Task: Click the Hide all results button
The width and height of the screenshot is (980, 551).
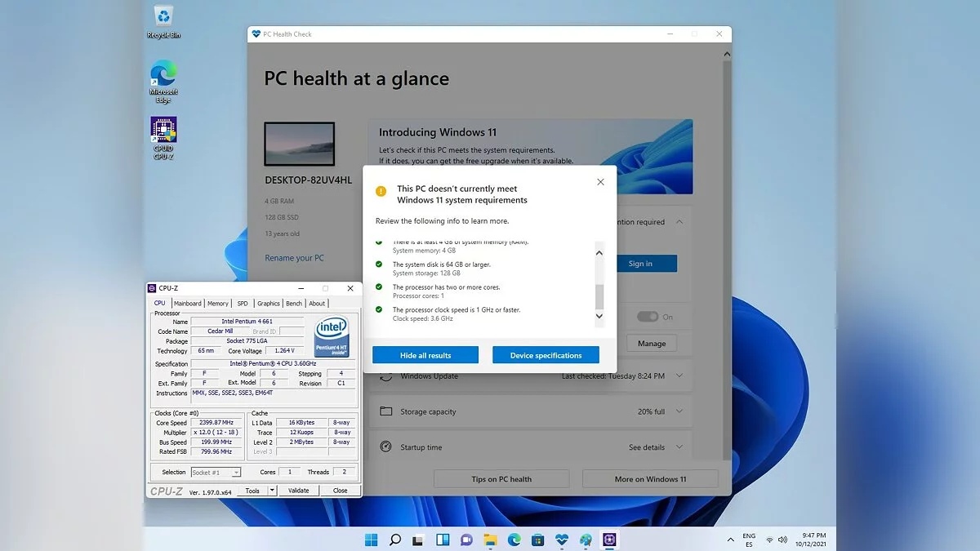Action: pyautogui.click(x=425, y=355)
